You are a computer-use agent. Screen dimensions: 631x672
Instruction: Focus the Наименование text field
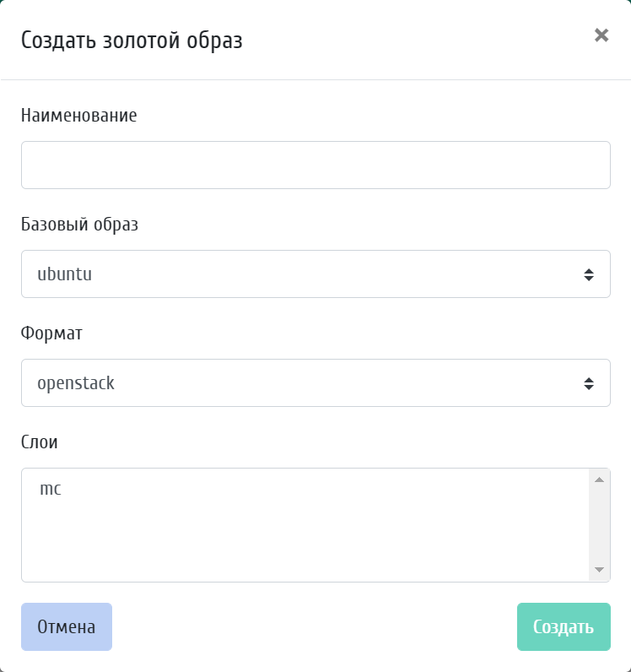(315, 165)
